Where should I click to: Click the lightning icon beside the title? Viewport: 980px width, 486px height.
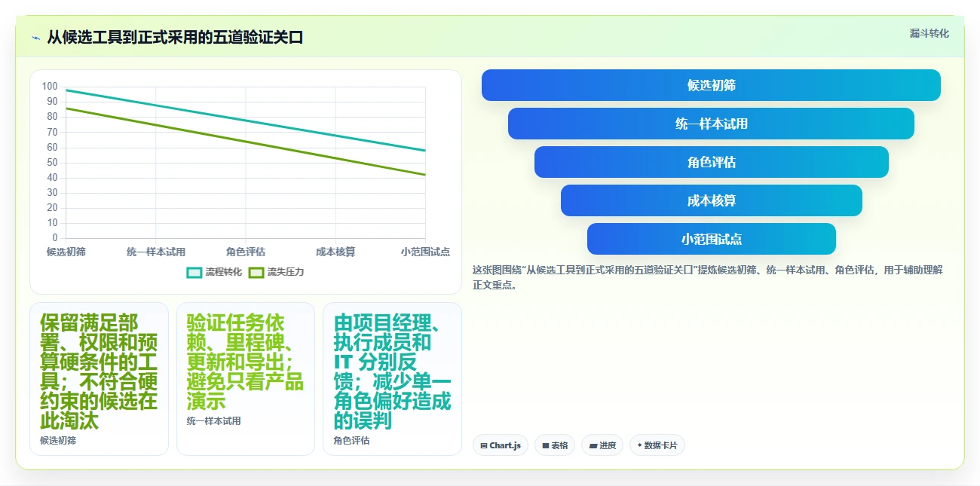(x=36, y=38)
